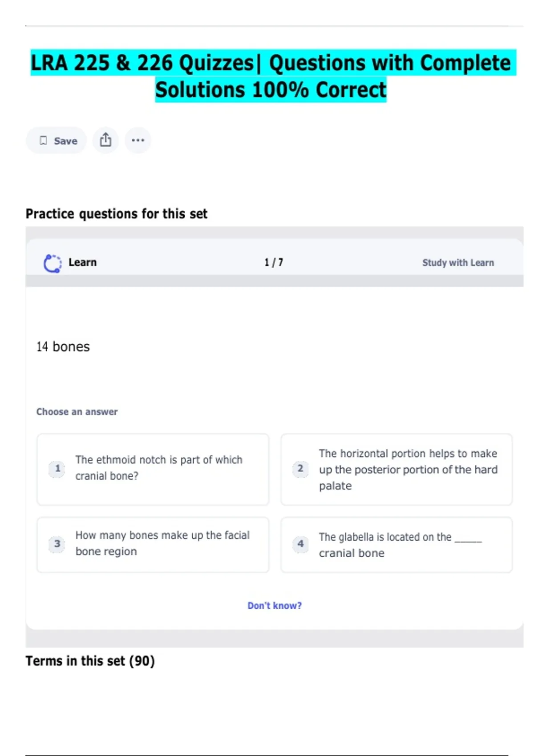Click the Save button
The height and width of the screenshot is (756, 534).
(x=57, y=141)
